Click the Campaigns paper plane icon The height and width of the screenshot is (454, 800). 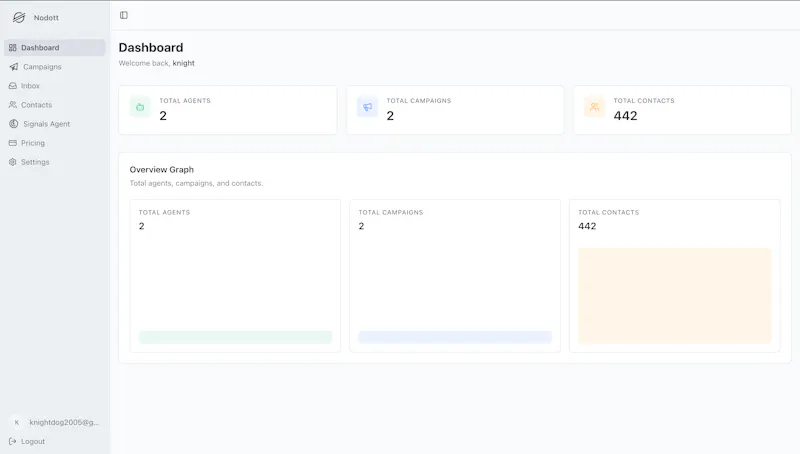pos(14,67)
